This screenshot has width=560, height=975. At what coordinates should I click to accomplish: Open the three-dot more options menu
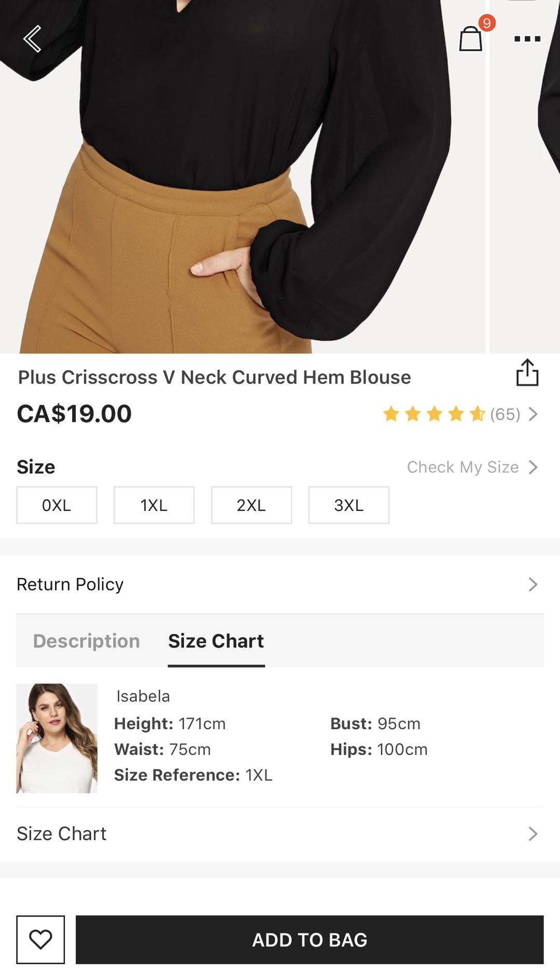527,39
